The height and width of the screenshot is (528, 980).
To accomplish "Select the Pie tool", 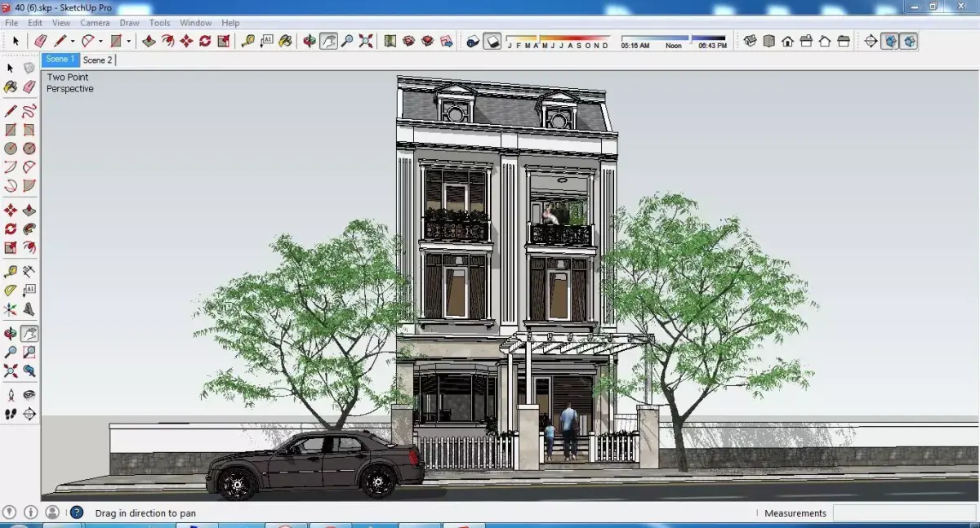I will [29, 186].
